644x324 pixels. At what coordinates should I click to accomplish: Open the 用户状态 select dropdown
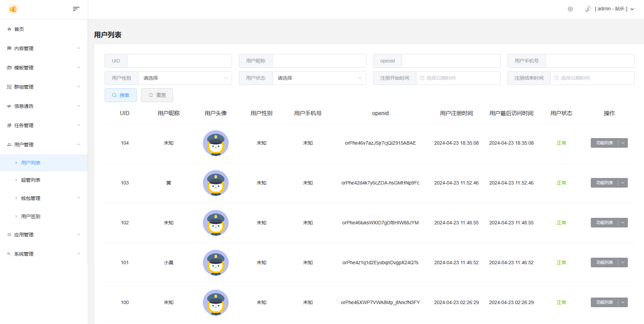pos(319,78)
